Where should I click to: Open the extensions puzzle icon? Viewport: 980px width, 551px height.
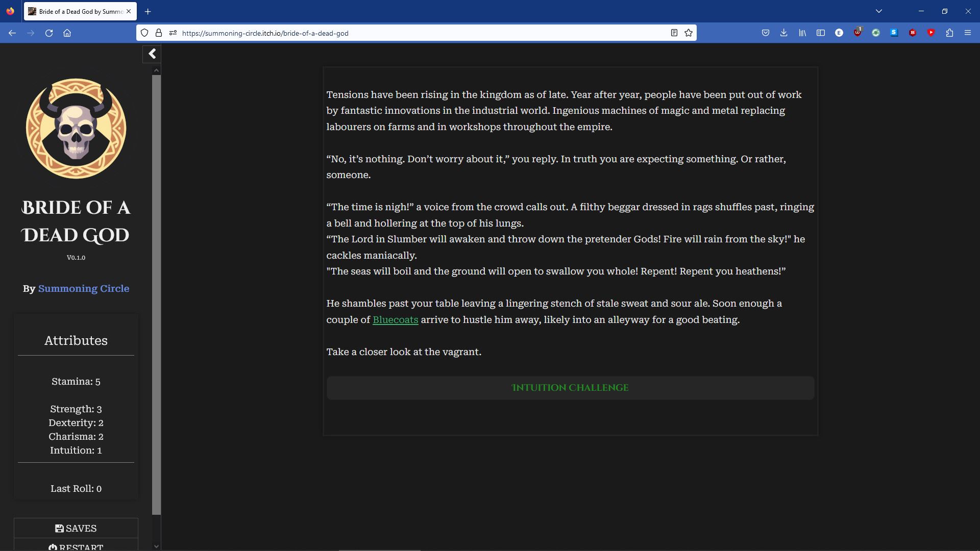coord(949,33)
